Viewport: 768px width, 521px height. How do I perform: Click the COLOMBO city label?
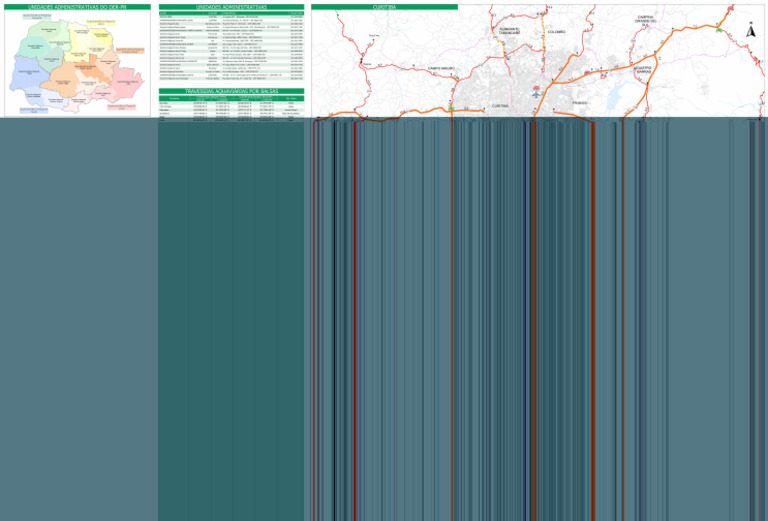(x=556, y=32)
